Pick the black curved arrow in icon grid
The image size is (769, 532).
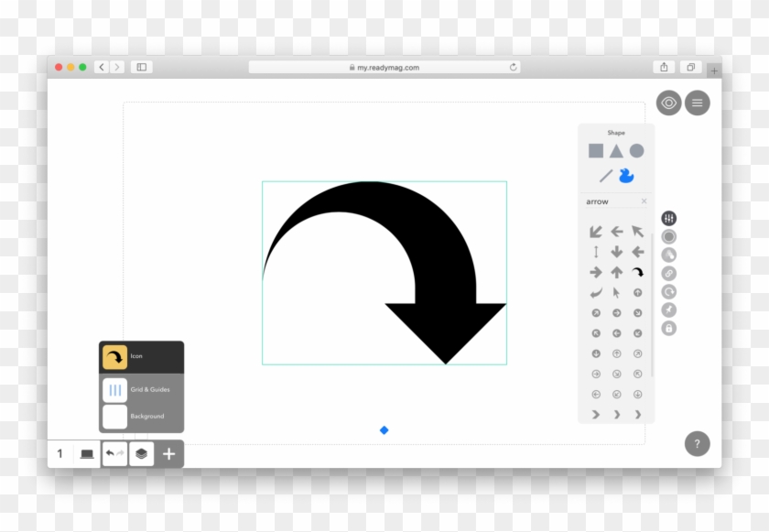[x=637, y=272]
